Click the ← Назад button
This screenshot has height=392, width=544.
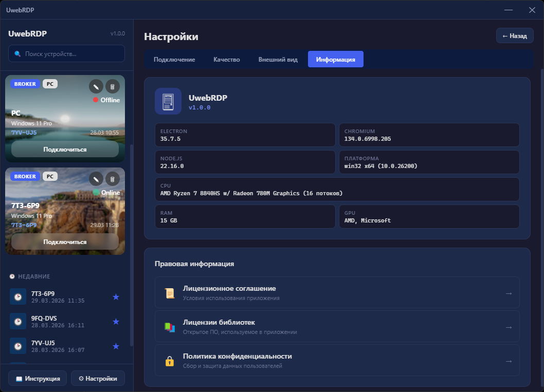click(x=514, y=36)
